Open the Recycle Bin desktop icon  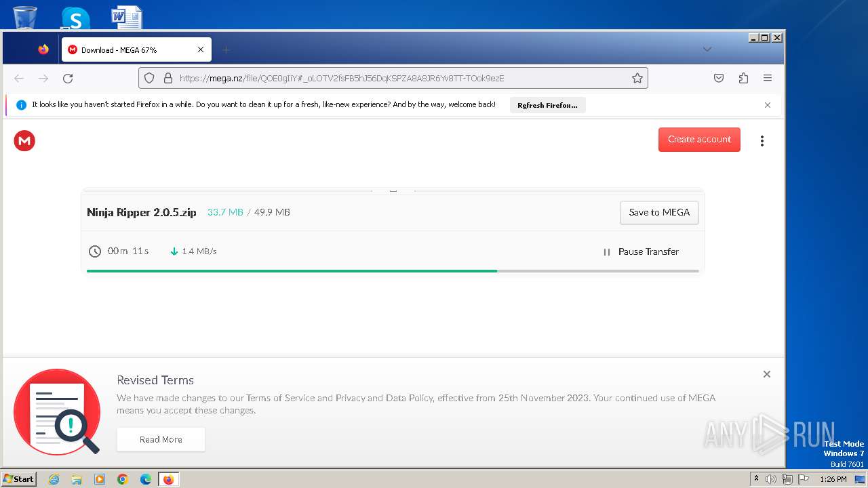click(25, 17)
